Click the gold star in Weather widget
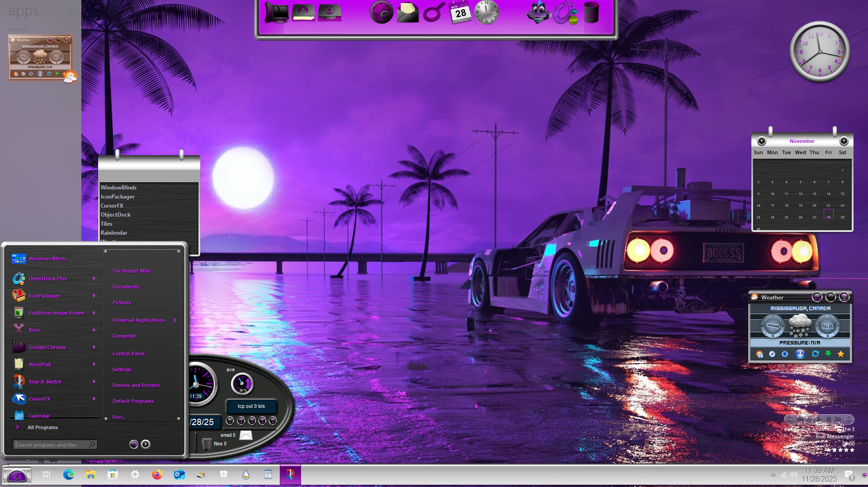This screenshot has height=487, width=868. click(841, 354)
